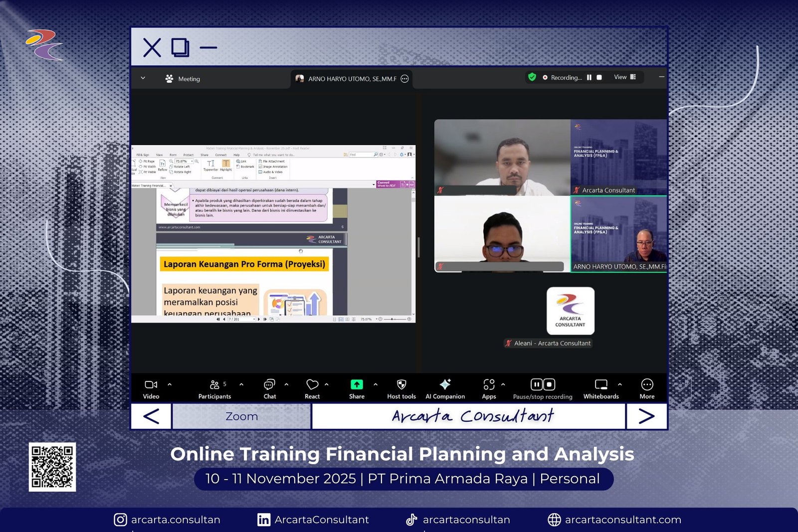Open the Whiteboards icon
The width and height of the screenshot is (798, 532).
(x=601, y=385)
